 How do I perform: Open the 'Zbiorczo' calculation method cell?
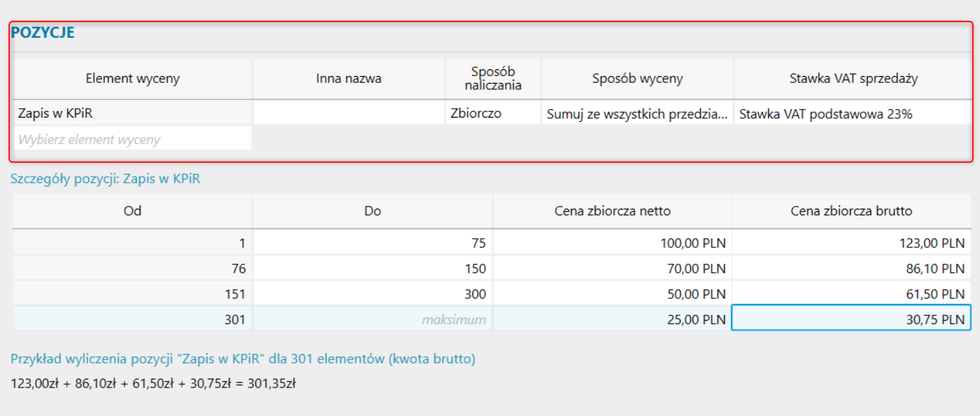click(x=493, y=114)
